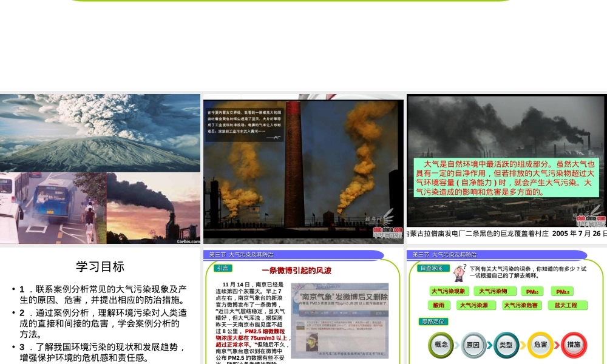The image size is (607, 364).
Task: Click the 大气污染危害 green tag
Action: 521,305
